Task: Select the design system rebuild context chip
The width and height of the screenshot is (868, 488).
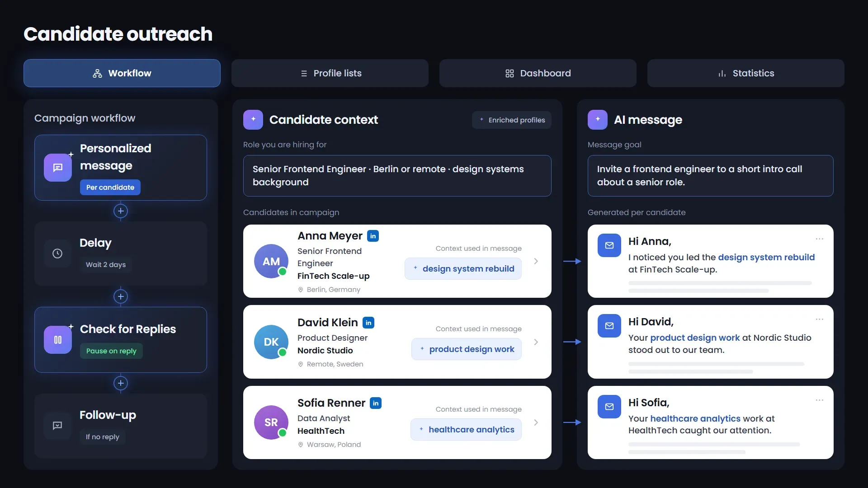Action: (463, 269)
